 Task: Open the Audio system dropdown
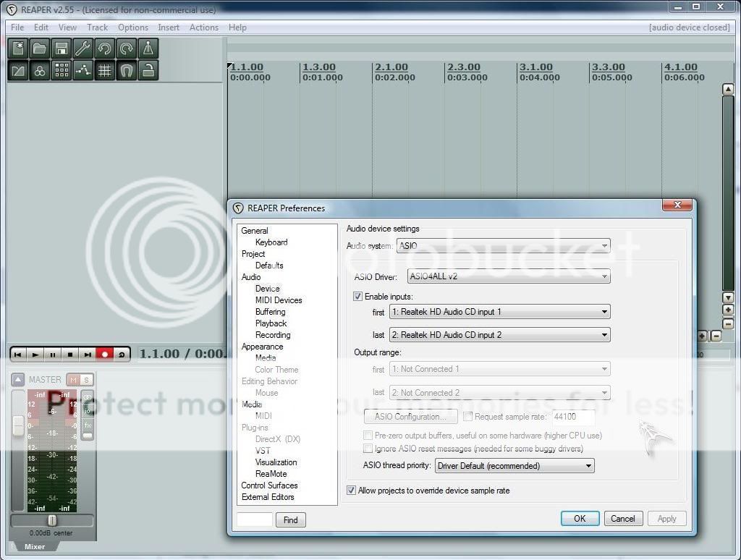tap(504, 246)
